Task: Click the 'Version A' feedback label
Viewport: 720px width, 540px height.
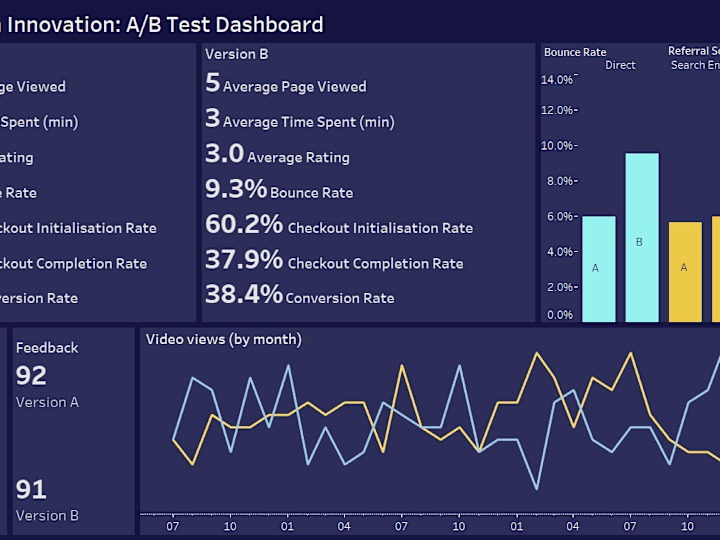Action: coord(47,402)
